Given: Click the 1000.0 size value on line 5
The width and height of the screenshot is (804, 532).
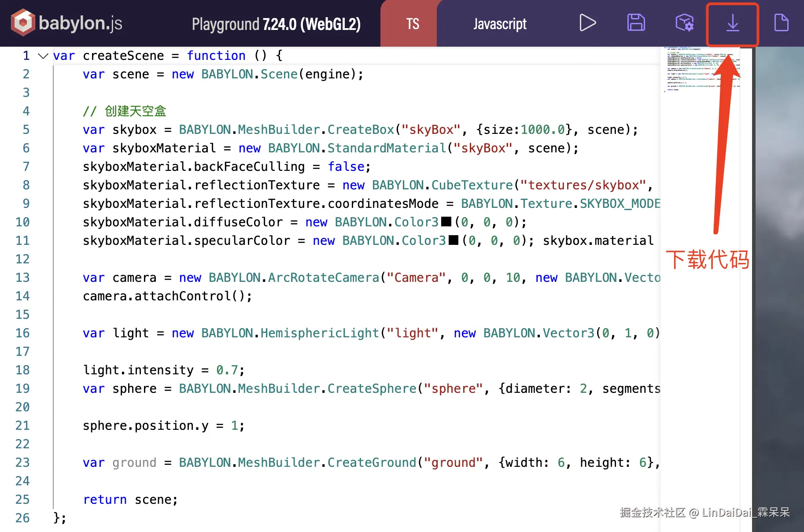Looking at the screenshot, I should [543, 129].
